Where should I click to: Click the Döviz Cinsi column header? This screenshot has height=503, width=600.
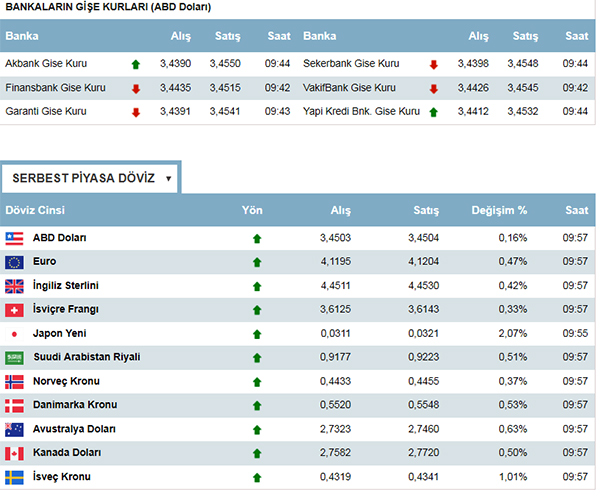[x=35, y=210]
